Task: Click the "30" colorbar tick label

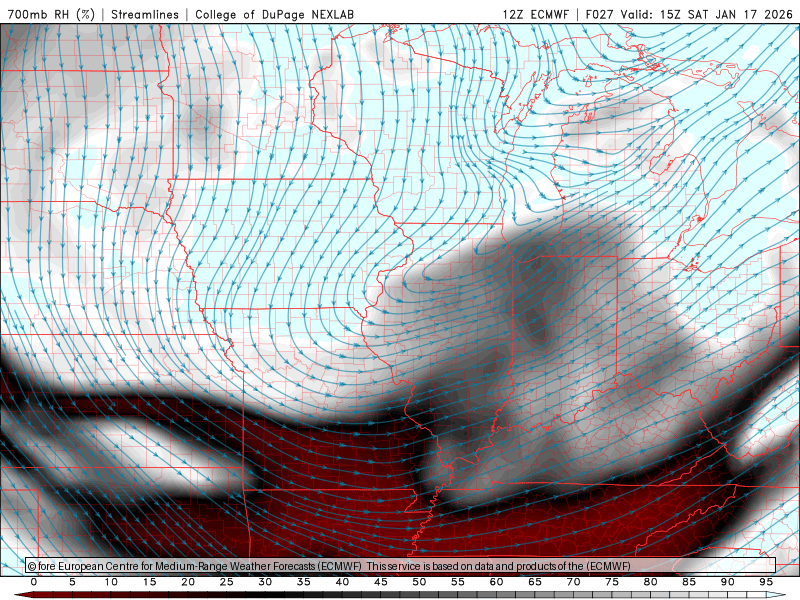Action: (x=265, y=582)
